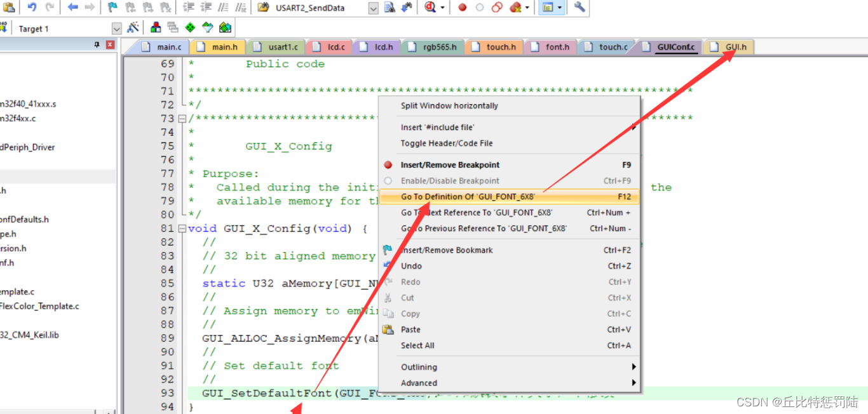This screenshot has width=868, height=414.
Task: Choose Insert/Remove Bookmark in context menu
Action: 510,250
